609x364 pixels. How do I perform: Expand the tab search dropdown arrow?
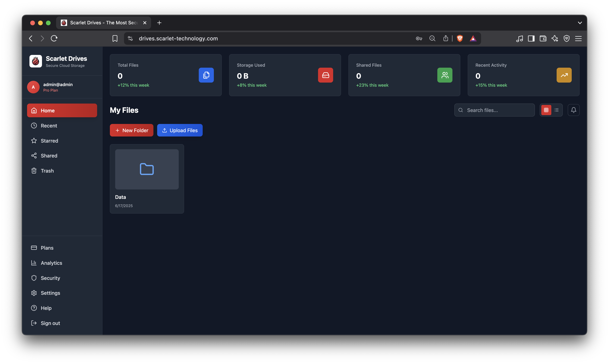(x=580, y=23)
